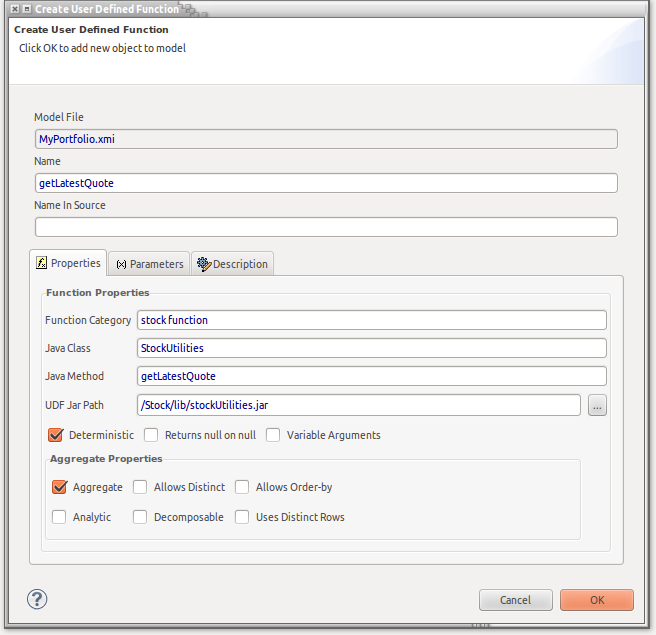Confirm with the OK button
Viewport: 656px width, 635px height.
click(x=597, y=600)
